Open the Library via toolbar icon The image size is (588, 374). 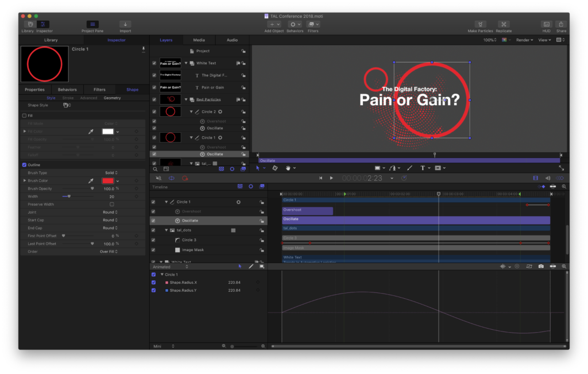click(30, 24)
